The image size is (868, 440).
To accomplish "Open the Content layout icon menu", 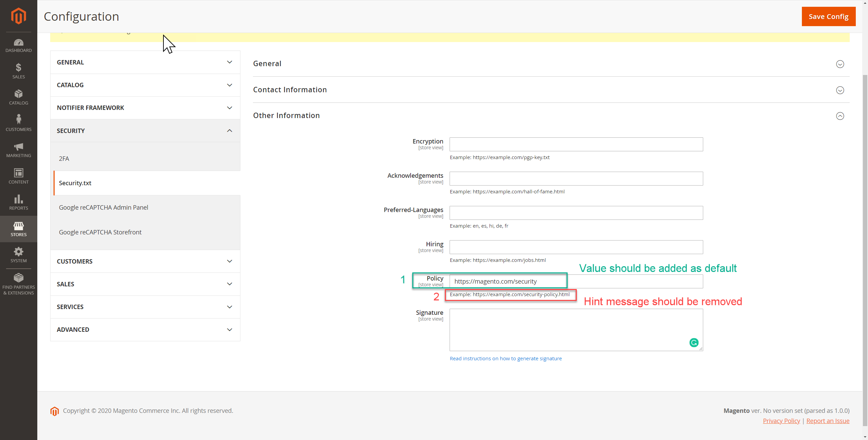I will coord(18,176).
